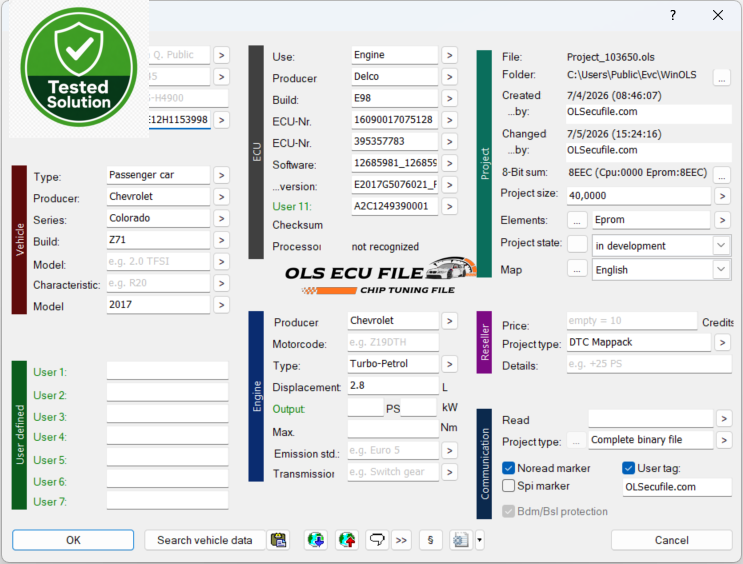Click arrow button next to vehicle Build Z71
Image resolution: width=743 pixels, height=564 pixels.
pyautogui.click(x=221, y=240)
